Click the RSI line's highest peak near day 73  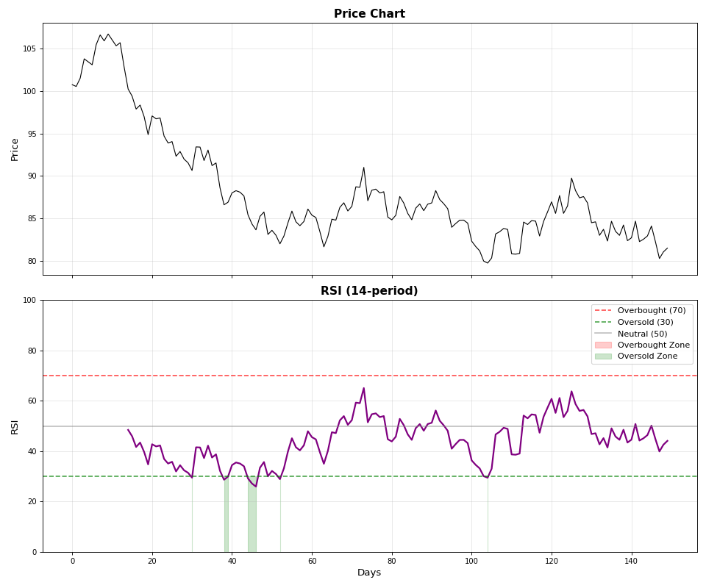(x=363, y=389)
